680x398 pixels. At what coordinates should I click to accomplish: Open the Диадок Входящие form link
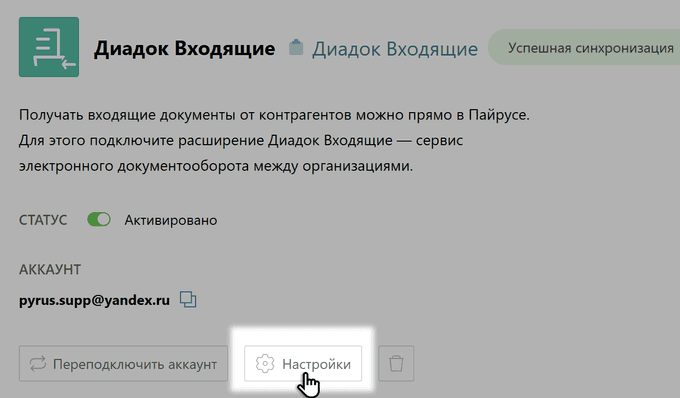pos(395,49)
